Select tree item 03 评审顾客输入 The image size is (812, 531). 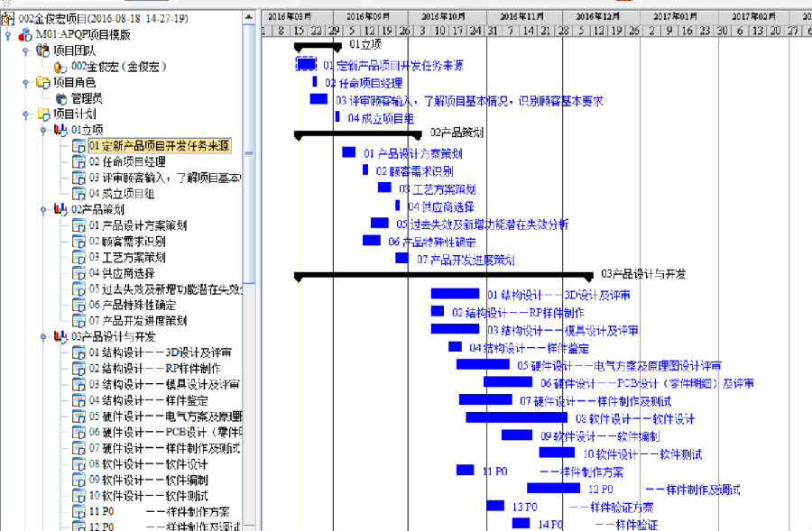165,178
